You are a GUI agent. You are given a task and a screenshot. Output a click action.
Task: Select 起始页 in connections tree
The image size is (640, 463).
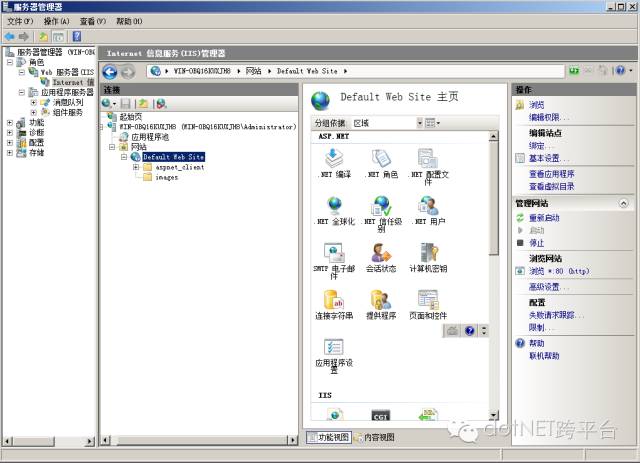pyautogui.click(x=131, y=117)
